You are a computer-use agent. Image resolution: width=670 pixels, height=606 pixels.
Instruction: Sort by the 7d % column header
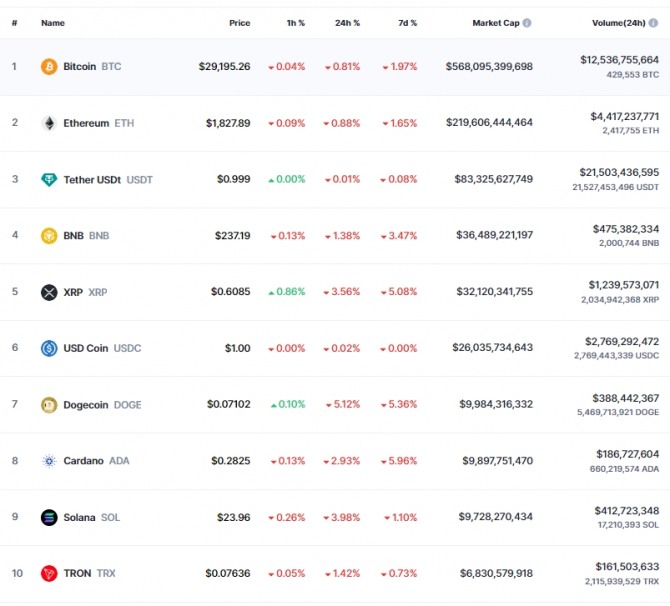407,23
